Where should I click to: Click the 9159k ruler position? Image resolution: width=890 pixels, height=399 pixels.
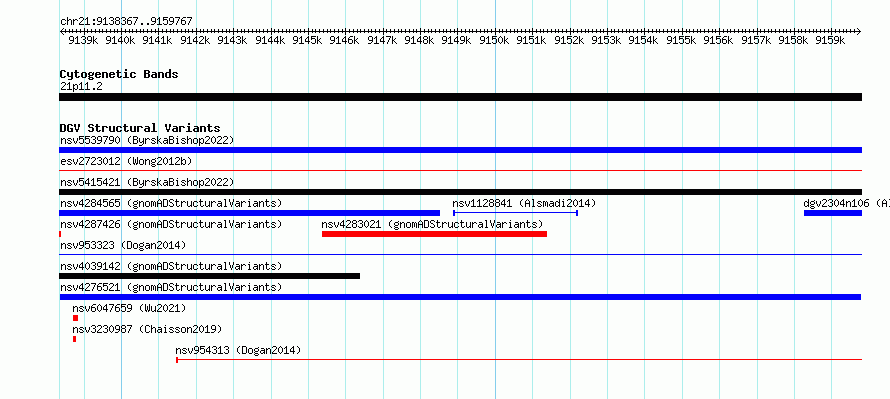tap(831, 40)
